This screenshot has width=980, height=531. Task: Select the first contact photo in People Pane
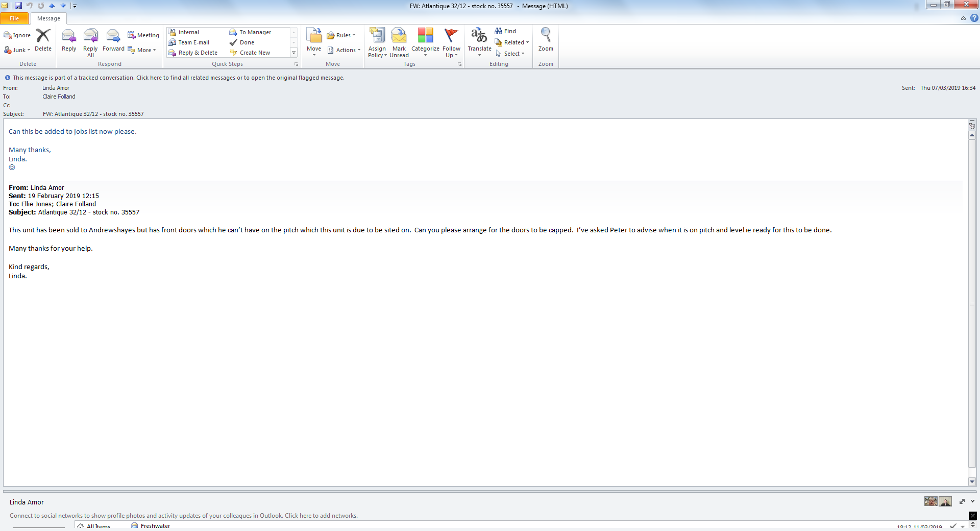pos(930,501)
